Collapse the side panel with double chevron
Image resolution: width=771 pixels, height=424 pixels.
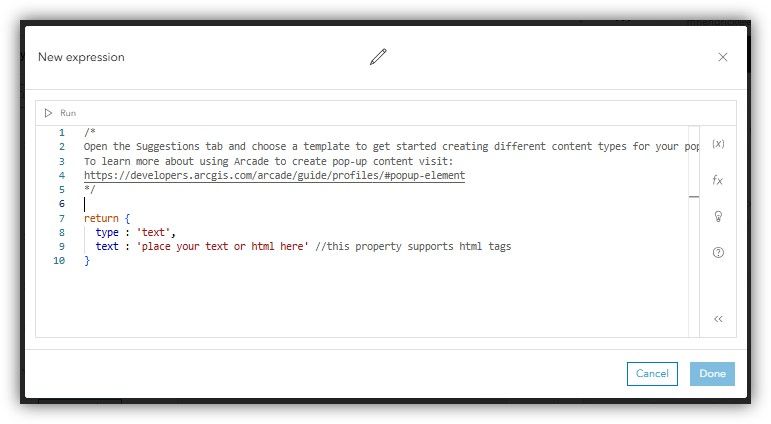pyautogui.click(x=718, y=319)
